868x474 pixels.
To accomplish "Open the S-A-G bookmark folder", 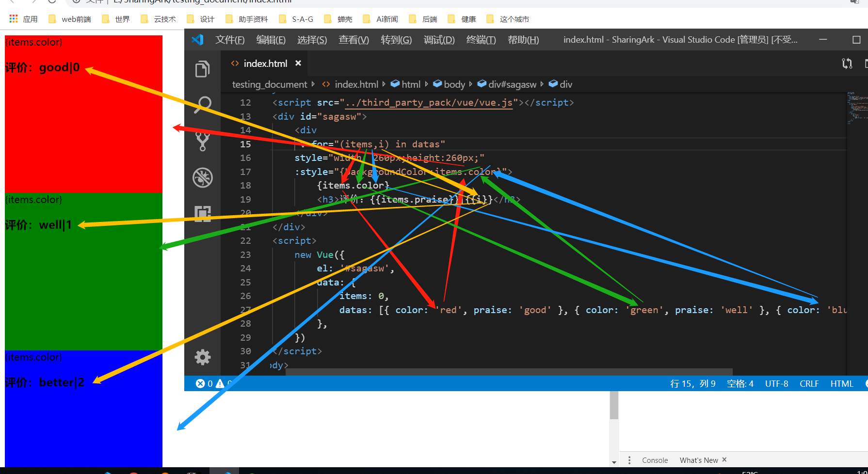I will pos(296,19).
